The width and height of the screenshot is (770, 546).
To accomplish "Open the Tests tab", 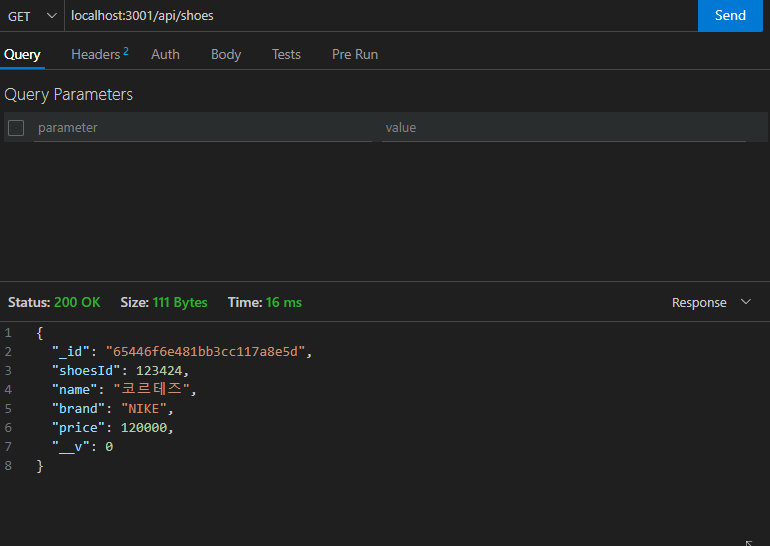I will point(286,54).
